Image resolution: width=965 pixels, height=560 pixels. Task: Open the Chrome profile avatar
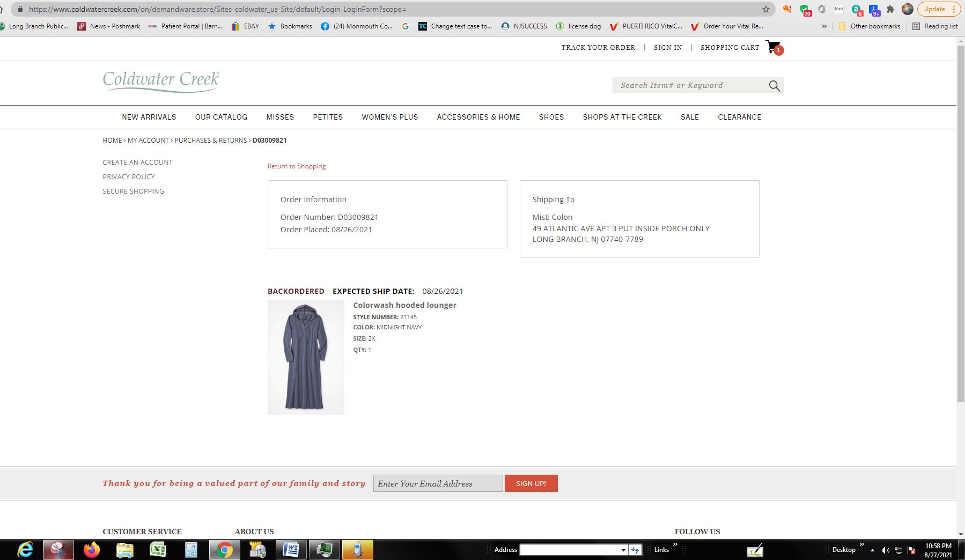(x=908, y=9)
